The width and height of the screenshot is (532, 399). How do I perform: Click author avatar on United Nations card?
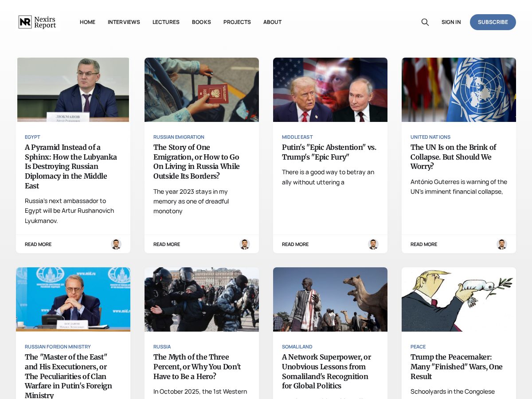click(502, 244)
